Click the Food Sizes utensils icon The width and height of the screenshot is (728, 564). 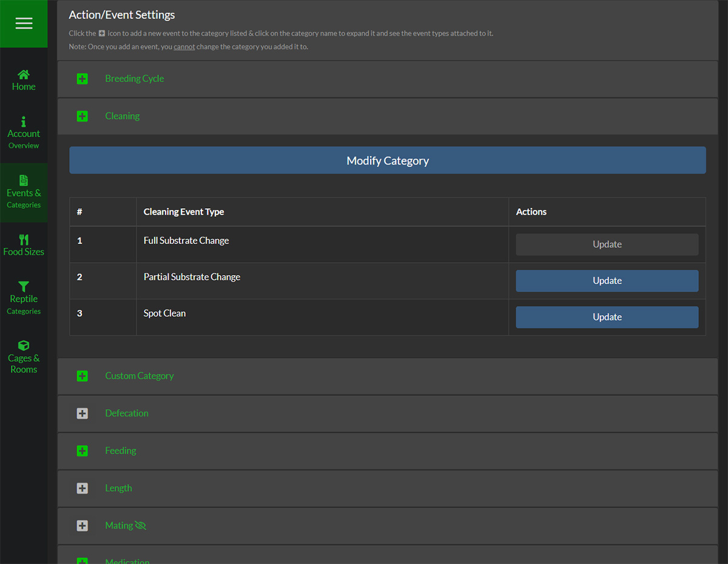(24, 239)
